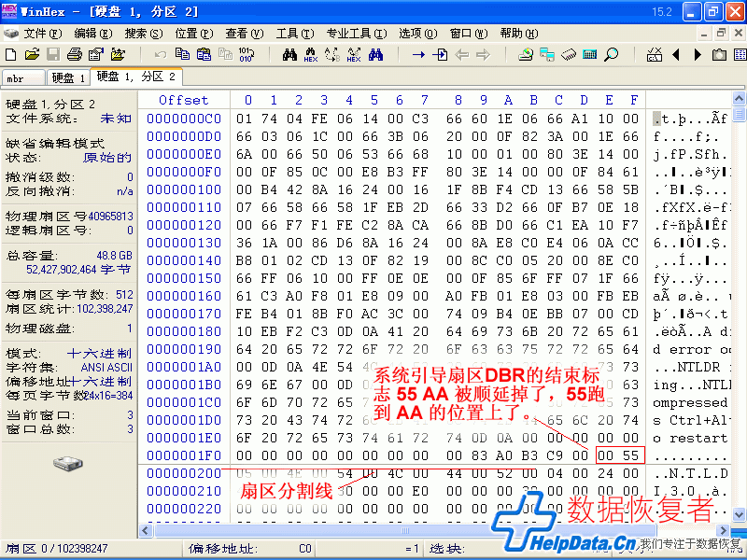This screenshot has height=560, width=747.
Task: Click the Clone Disk icon
Action: (x=547, y=55)
